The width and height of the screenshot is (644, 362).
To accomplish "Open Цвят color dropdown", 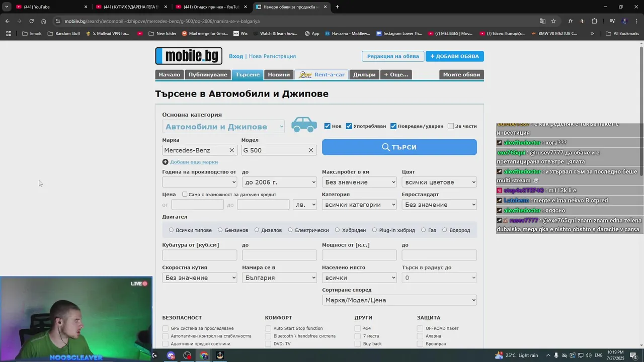I will coord(439,182).
